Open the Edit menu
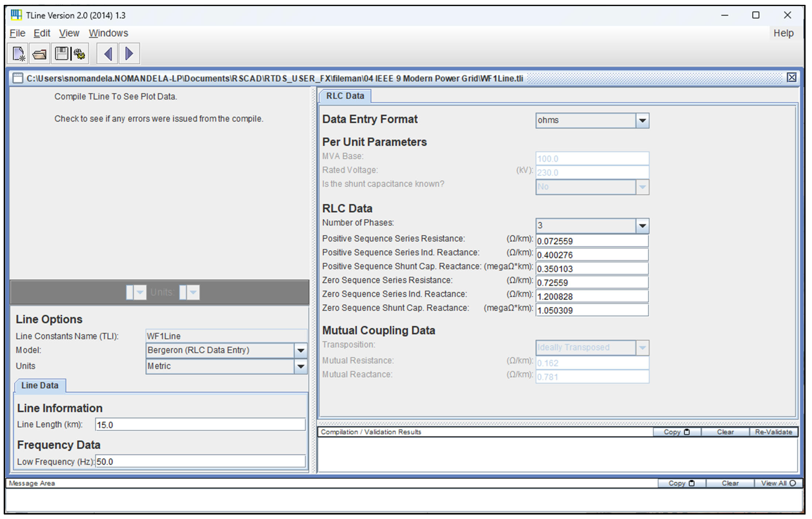812x519 pixels. (x=42, y=33)
